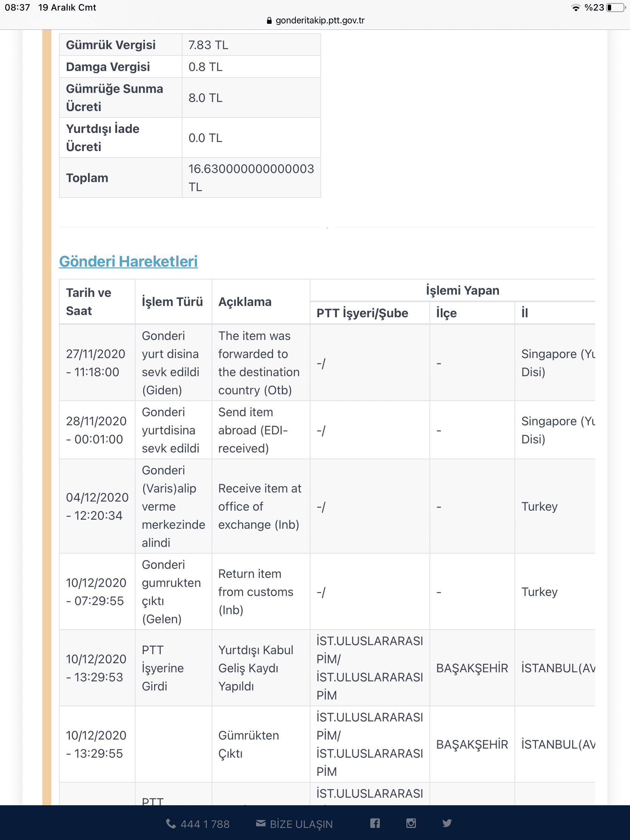Click the İşlem Türü column header
630x840 pixels.
click(x=172, y=301)
